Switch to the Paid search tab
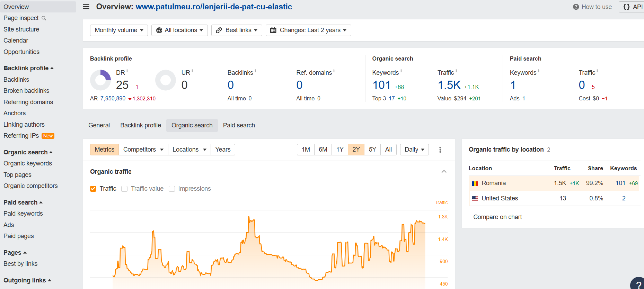 point(239,125)
